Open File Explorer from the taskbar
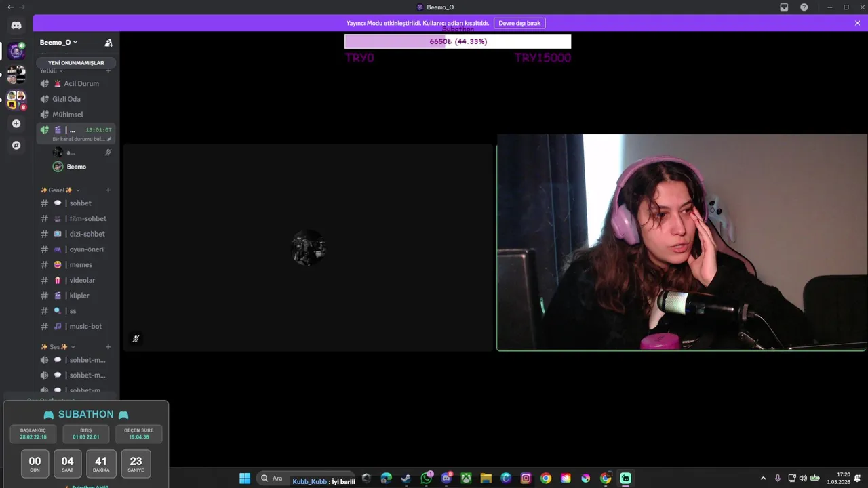 pyautogui.click(x=486, y=479)
